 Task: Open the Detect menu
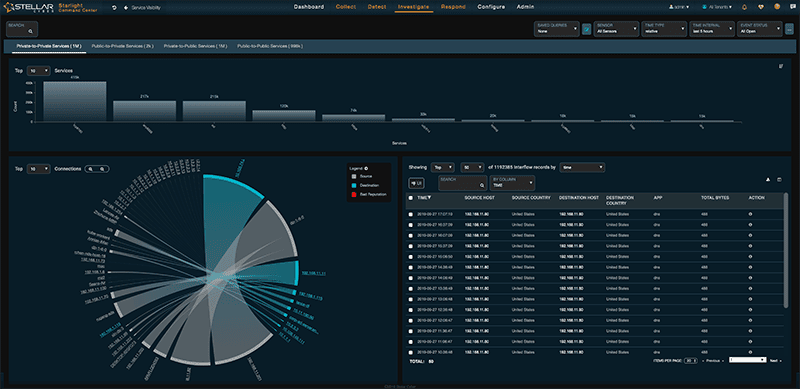377,7
